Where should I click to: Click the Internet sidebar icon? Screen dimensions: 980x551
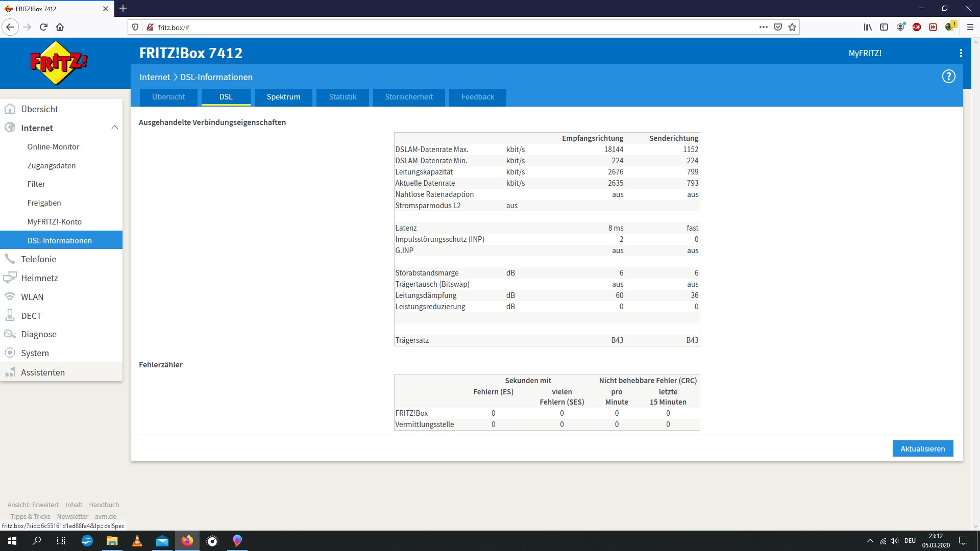(10, 127)
